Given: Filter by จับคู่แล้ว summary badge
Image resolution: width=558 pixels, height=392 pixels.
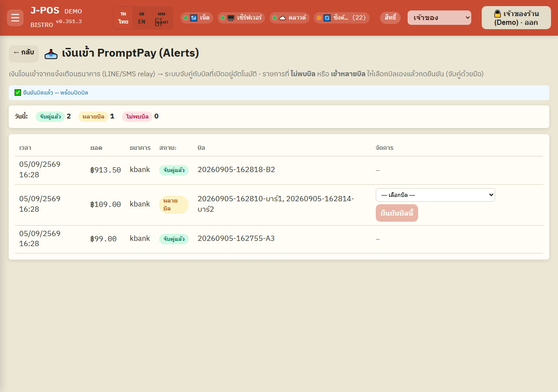Looking at the screenshot, I should click(50, 117).
